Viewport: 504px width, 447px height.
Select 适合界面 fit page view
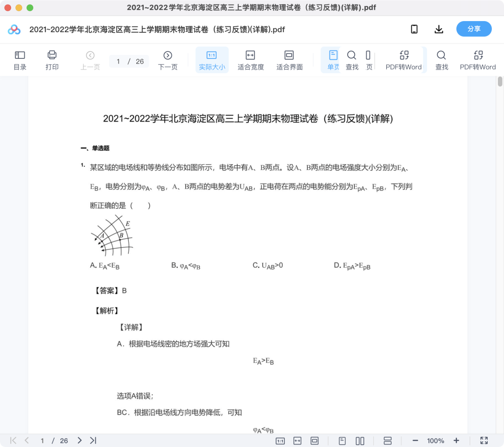289,60
